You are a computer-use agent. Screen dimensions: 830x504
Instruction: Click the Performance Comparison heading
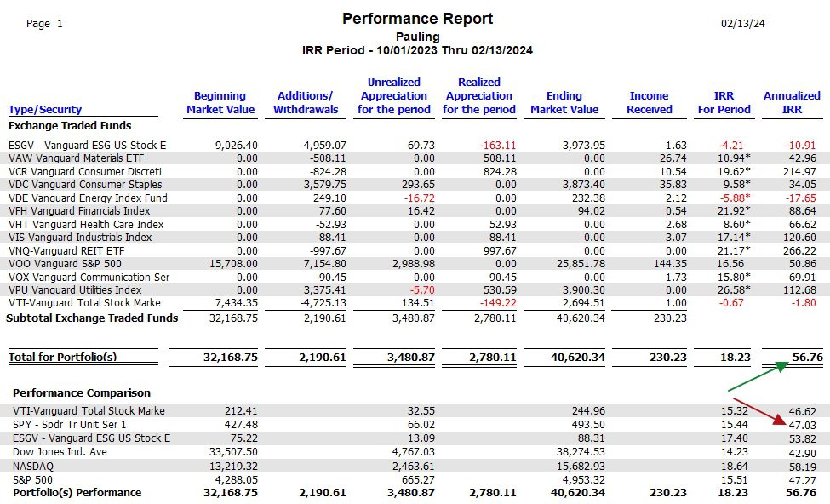82,392
